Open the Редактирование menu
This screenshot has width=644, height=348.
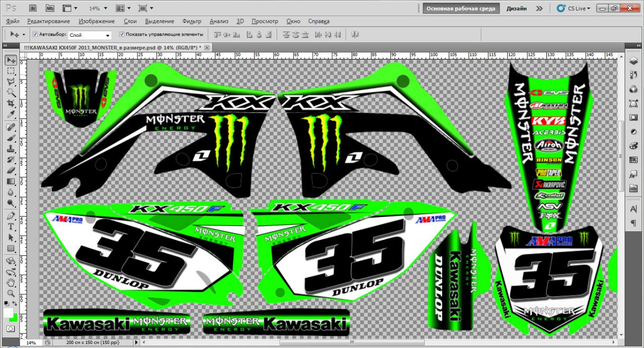point(48,21)
